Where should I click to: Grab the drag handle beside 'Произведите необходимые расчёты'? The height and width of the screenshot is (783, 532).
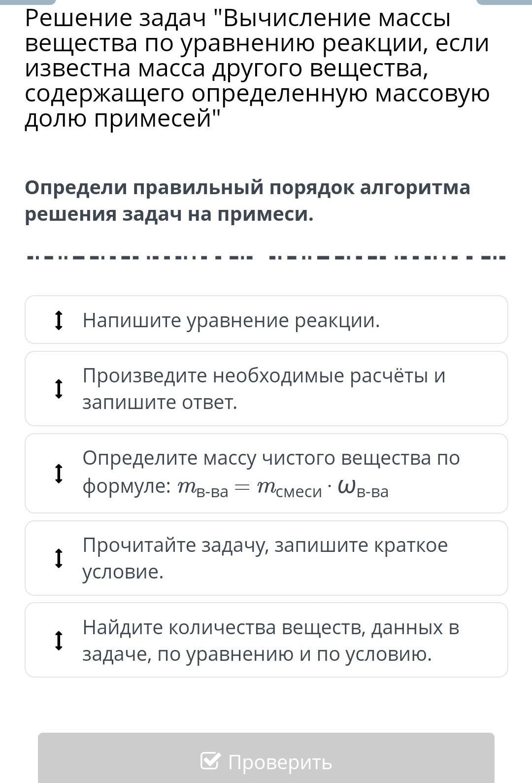[59, 389]
